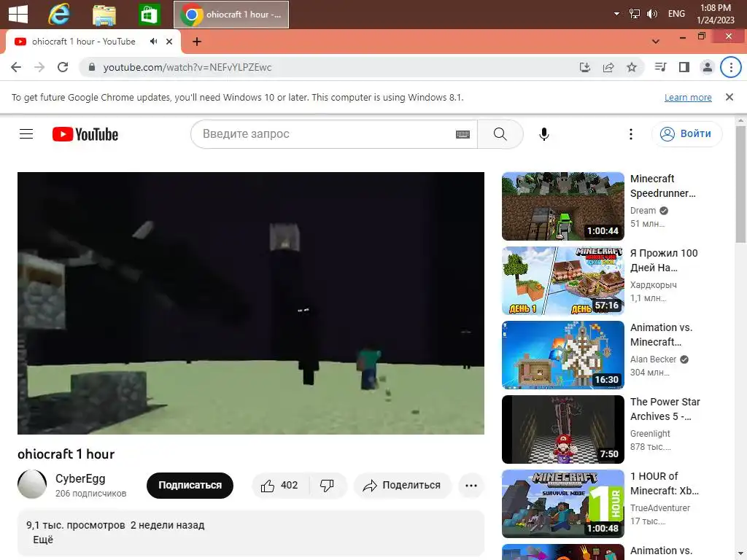Open Animation vs. Minecraft title by Alan Becker
The height and width of the screenshot is (560, 747).
click(x=661, y=335)
